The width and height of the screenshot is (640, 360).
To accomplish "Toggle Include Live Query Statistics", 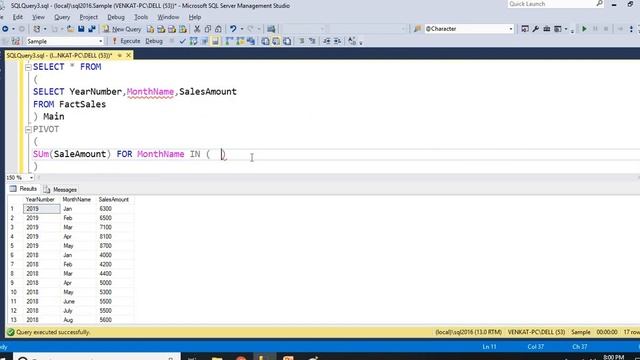I will pos(240,41).
